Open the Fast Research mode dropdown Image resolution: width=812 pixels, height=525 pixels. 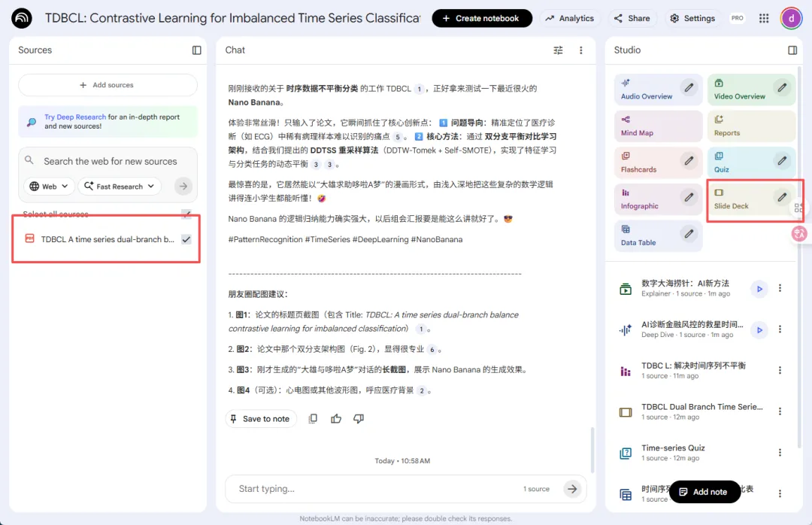pyautogui.click(x=119, y=186)
